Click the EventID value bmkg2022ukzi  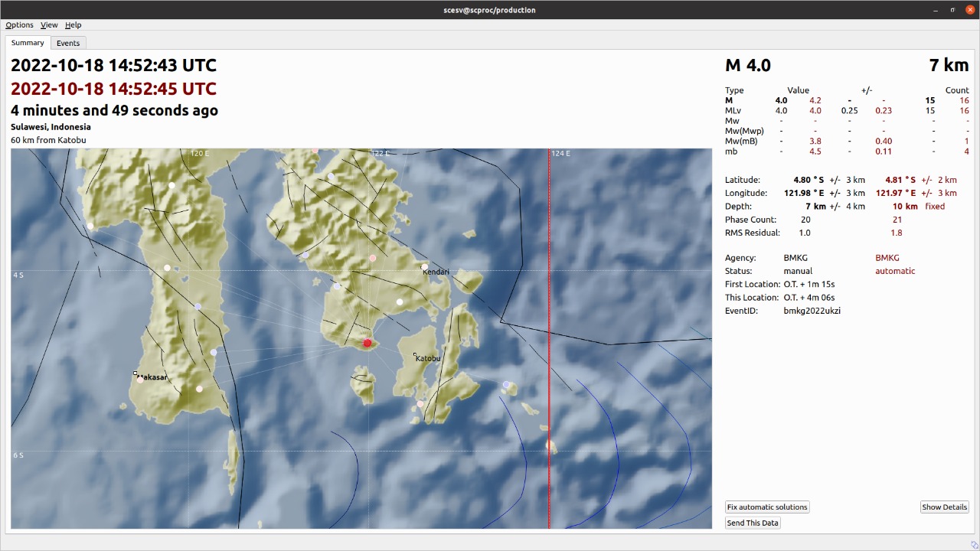coord(812,311)
